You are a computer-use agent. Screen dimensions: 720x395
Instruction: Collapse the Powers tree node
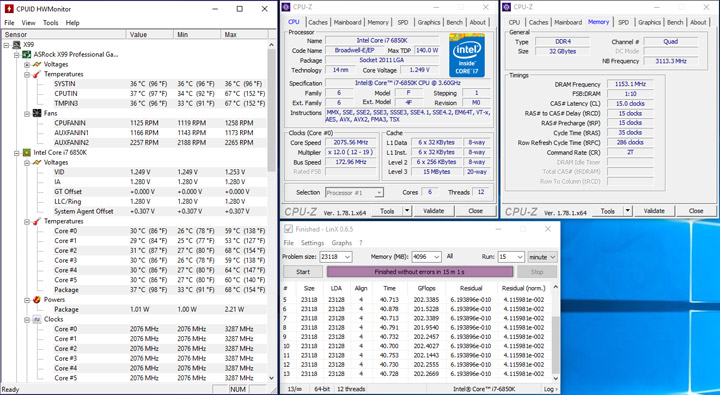click(x=27, y=300)
